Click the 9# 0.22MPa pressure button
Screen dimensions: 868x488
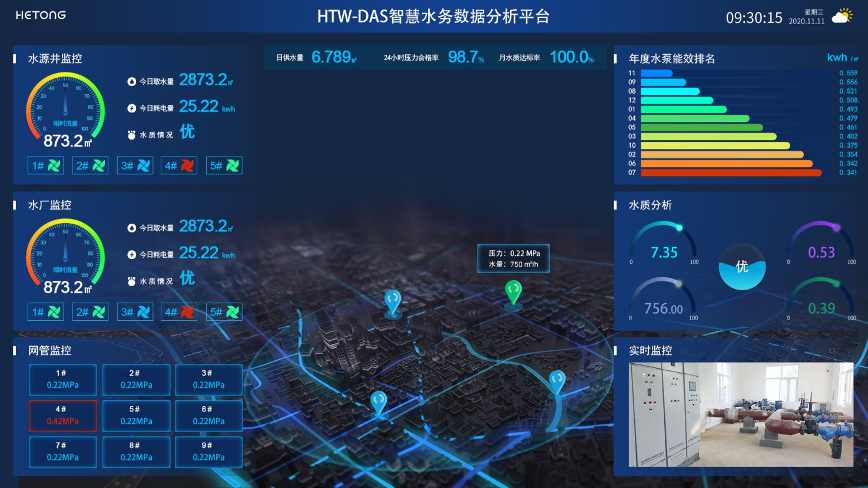tap(208, 452)
